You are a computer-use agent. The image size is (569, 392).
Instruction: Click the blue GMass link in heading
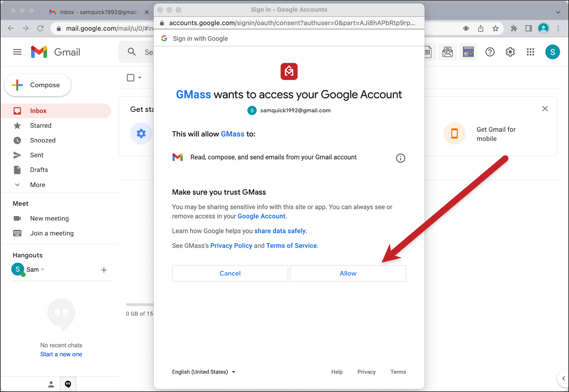click(x=193, y=95)
